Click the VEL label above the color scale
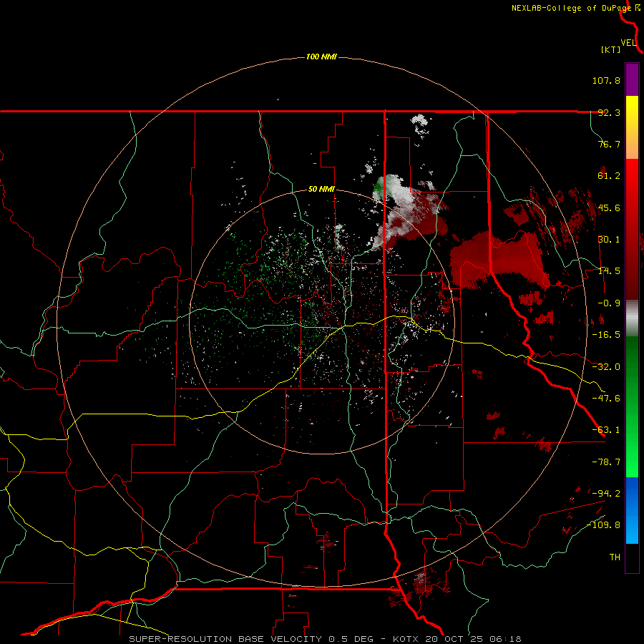This screenshot has height=644, width=644. pos(628,43)
